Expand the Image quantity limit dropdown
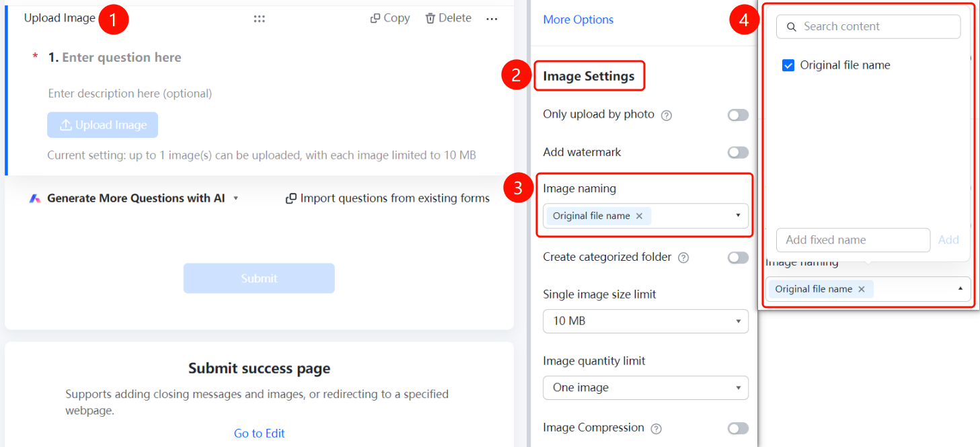The image size is (980, 447). tap(646, 388)
